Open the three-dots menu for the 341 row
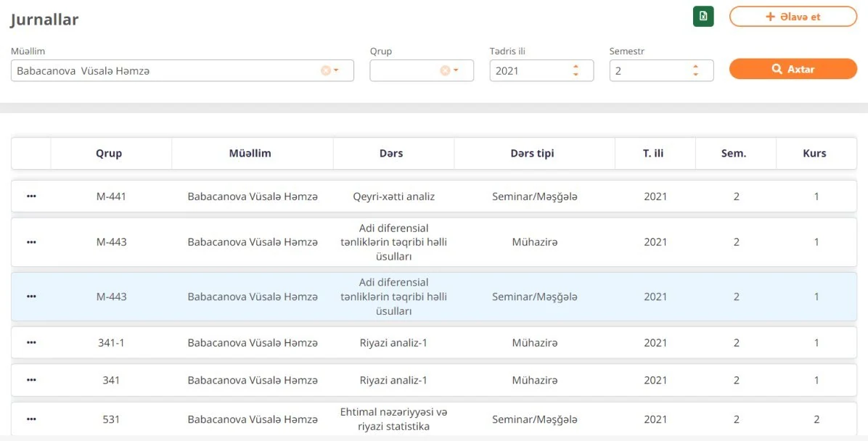 [31, 380]
